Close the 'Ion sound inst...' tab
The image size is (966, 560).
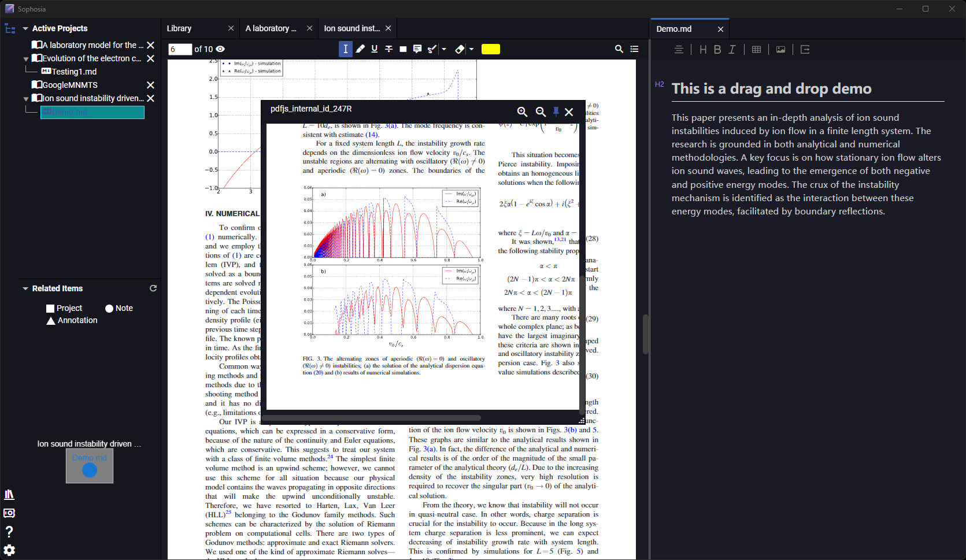pos(388,28)
